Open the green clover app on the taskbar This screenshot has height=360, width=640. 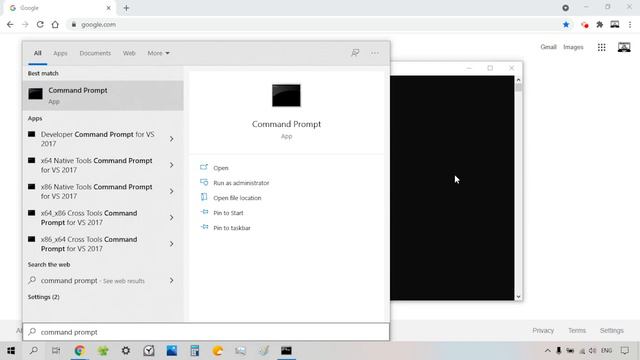tap(103, 351)
